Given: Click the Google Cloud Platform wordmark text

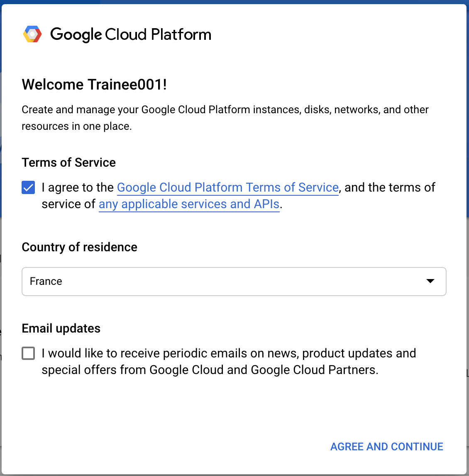Looking at the screenshot, I should click(131, 34).
